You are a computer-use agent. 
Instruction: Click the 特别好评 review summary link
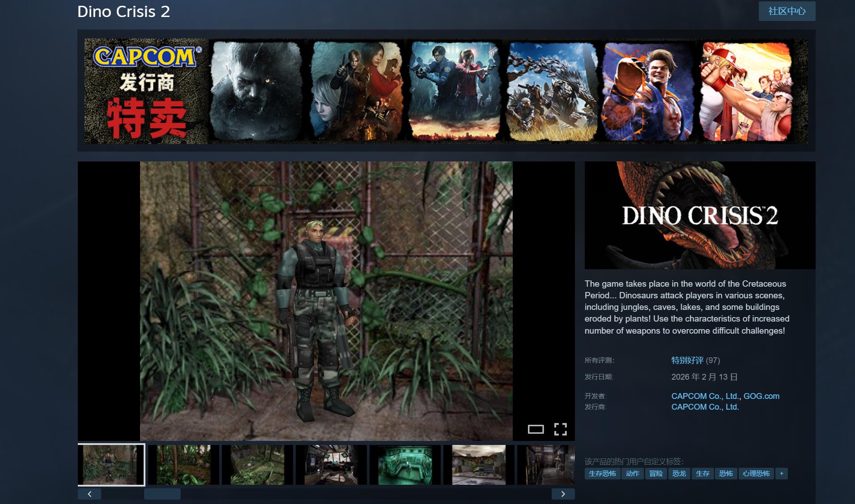(687, 360)
